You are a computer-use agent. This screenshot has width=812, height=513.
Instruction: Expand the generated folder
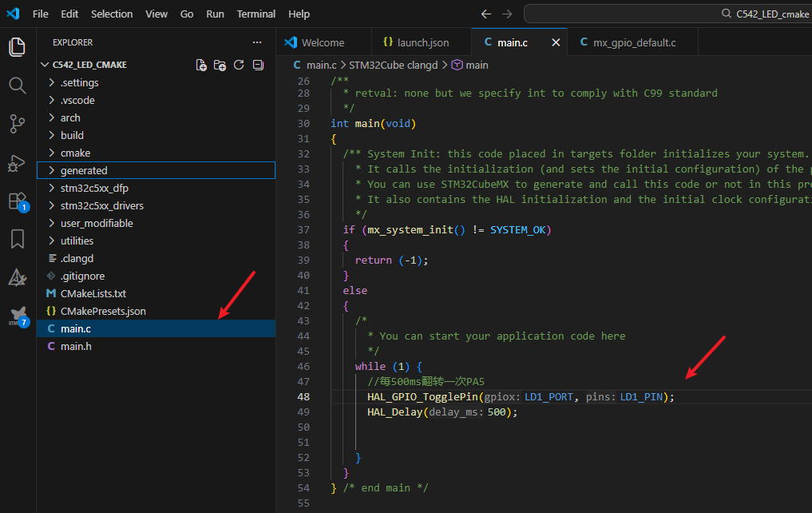tap(156, 170)
